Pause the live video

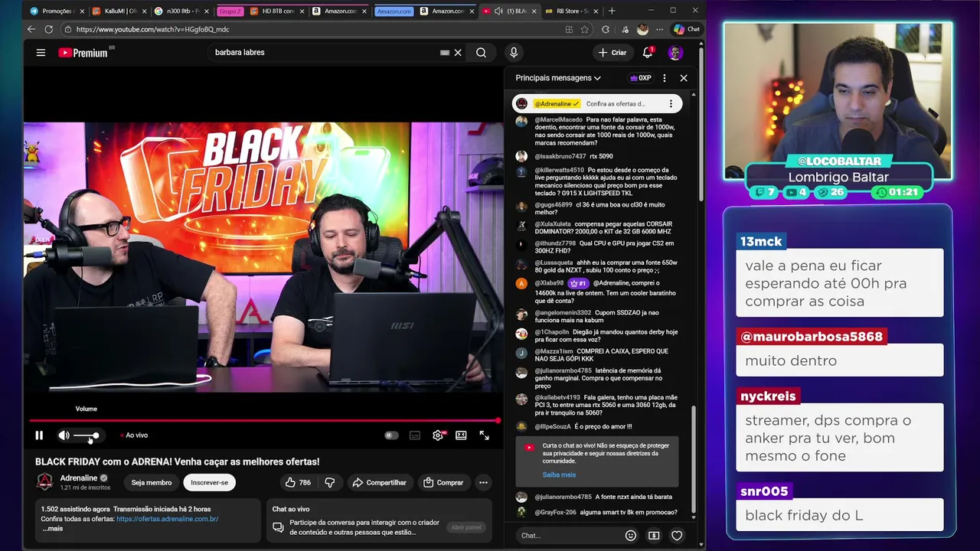click(39, 435)
